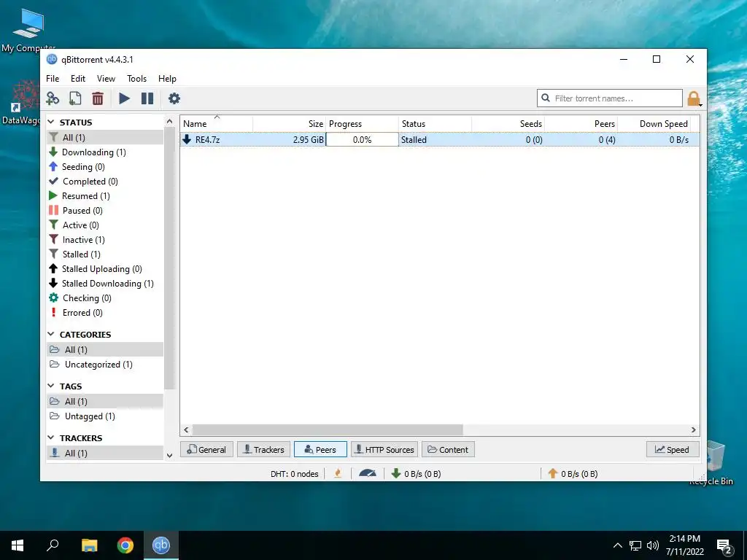Open the Edit menu
747x560 pixels.
pyautogui.click(x=77, y=79)
